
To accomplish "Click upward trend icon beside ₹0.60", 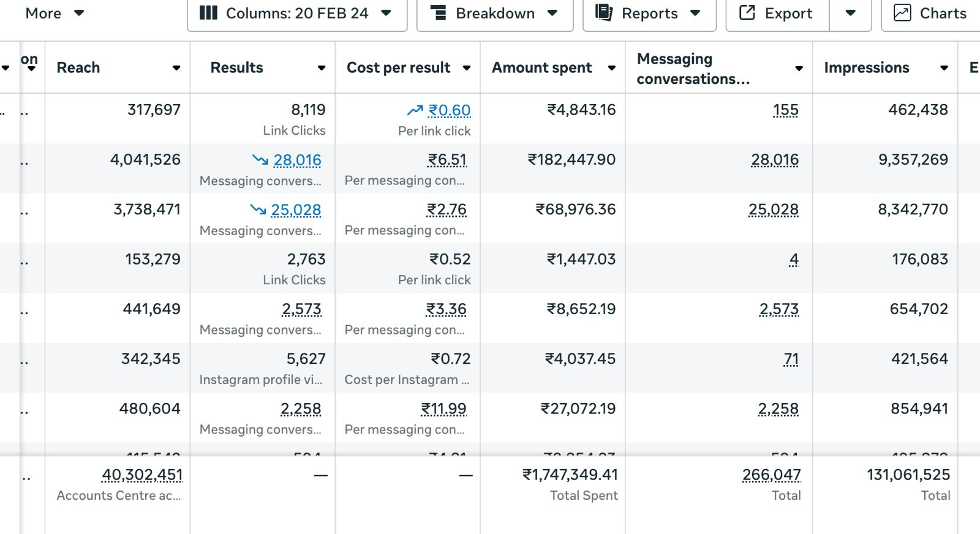I will [x=415, y=110].
